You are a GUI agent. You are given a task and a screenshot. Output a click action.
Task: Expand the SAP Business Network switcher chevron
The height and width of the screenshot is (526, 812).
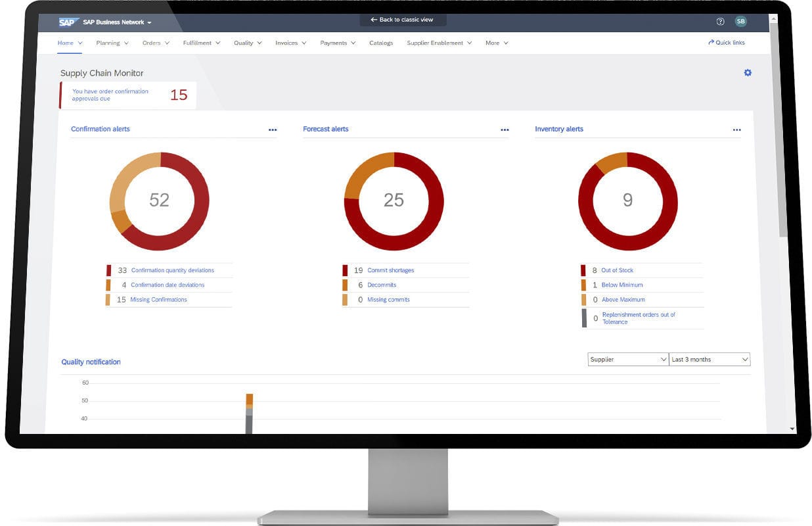(x=148, y=21)
